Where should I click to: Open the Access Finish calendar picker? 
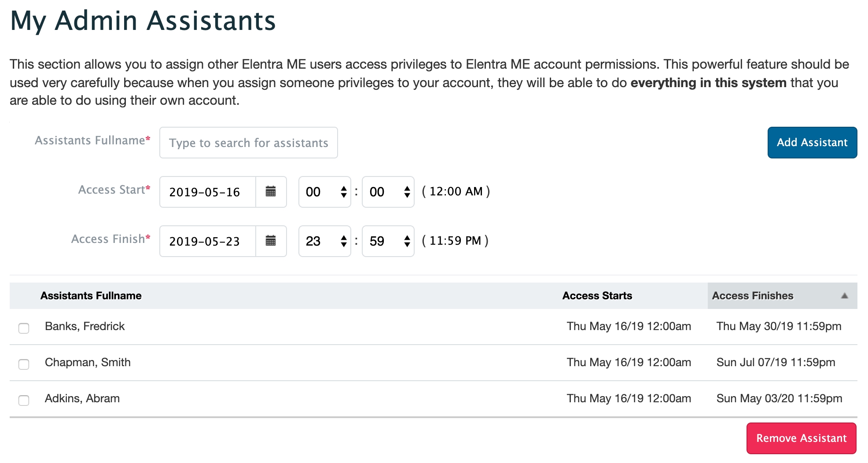click(x=271, y=241)
